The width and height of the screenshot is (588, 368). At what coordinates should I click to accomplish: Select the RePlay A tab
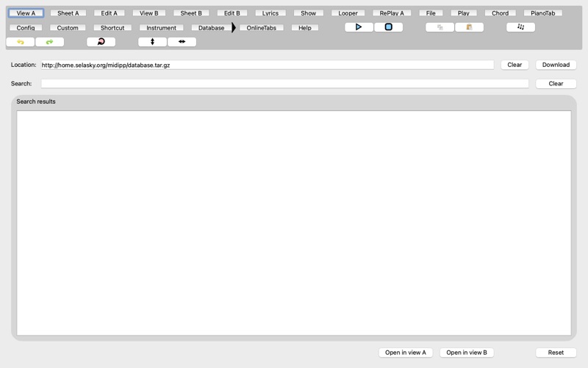tap(392, 13)
